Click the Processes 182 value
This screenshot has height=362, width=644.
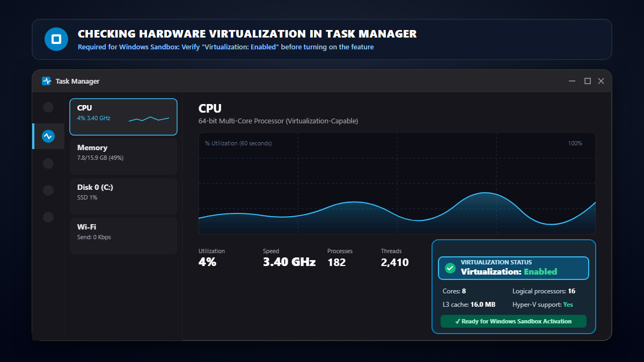336,262
